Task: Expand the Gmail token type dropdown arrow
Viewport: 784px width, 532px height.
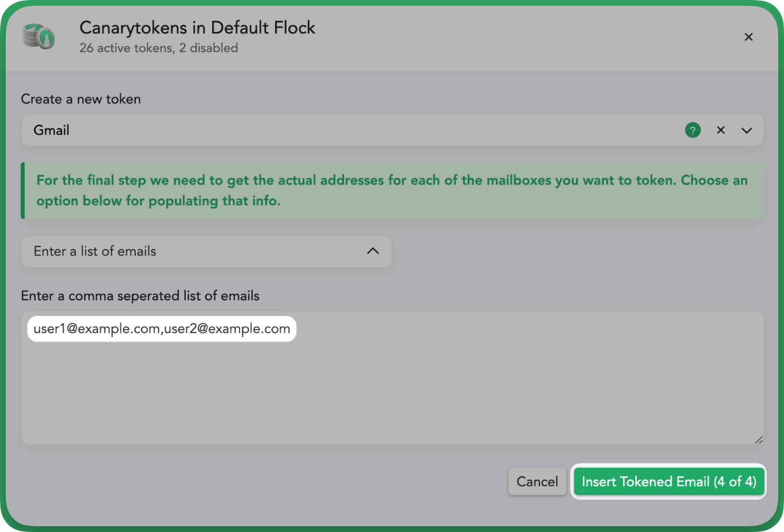Action: click(x=747, y=130)
